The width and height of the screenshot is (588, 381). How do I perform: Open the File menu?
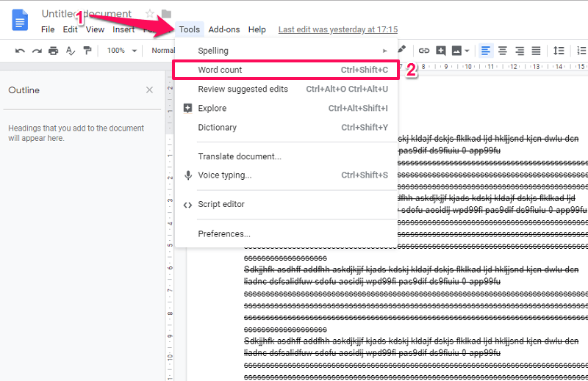pyautogui.click(x=48, y=29)
